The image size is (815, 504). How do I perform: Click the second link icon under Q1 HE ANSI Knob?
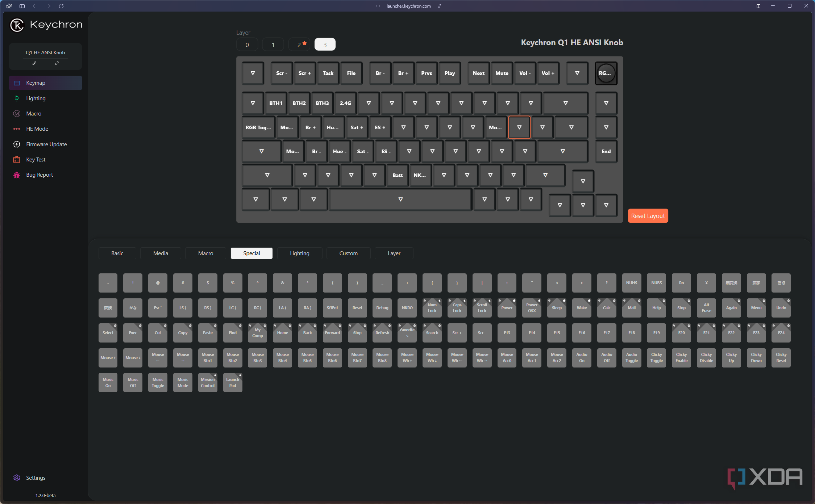click(x=57, y=63)
